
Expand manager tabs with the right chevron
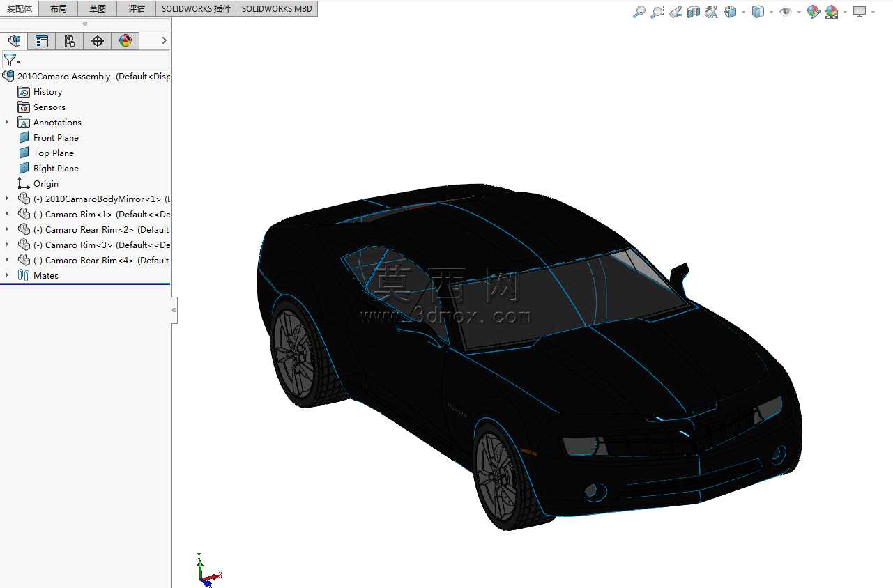[x=165, y=41]
